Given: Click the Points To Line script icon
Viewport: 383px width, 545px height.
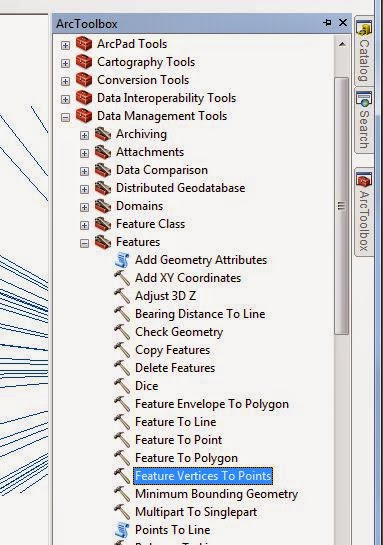Looking at the screenshot, I should click(122, 530).
